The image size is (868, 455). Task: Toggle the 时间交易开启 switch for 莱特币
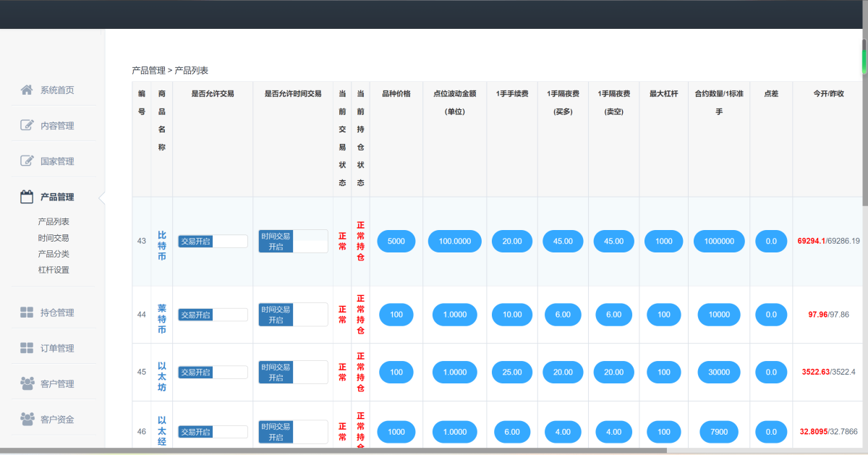coord(293,315)
